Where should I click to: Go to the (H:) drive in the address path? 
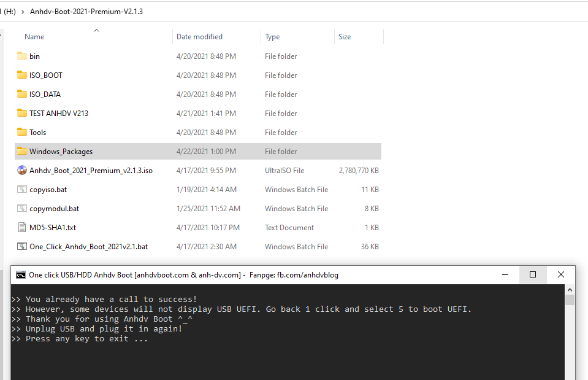9,12
